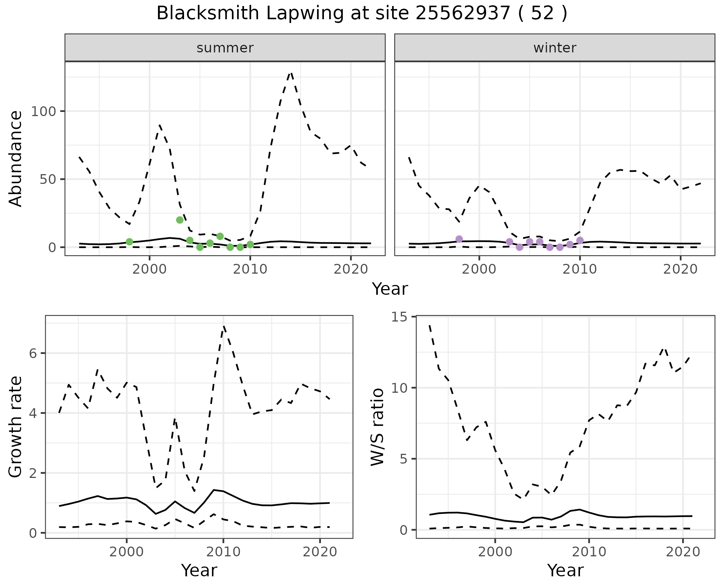Click the W/S ratio y-axis label
724x588 pixels.
coord(377,427)
